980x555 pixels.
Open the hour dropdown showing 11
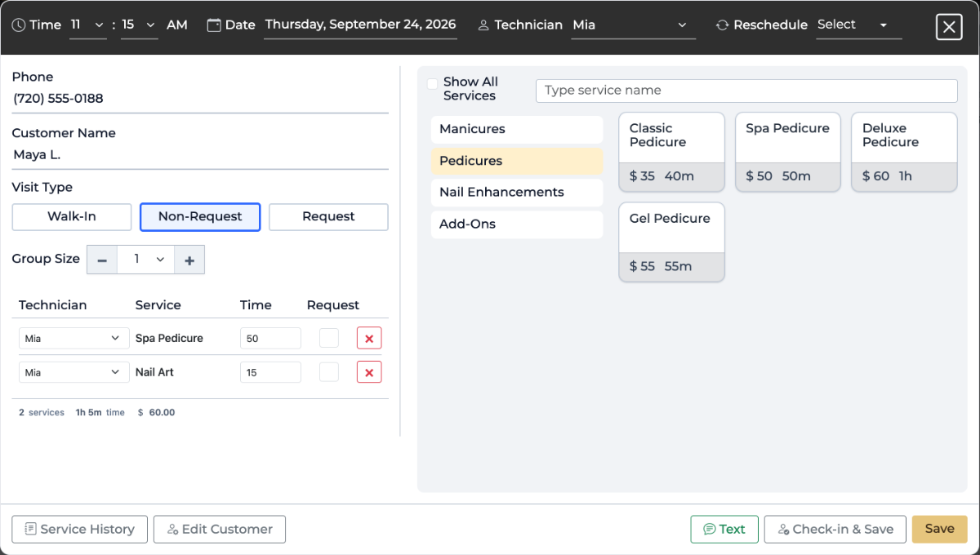point(88,25)
